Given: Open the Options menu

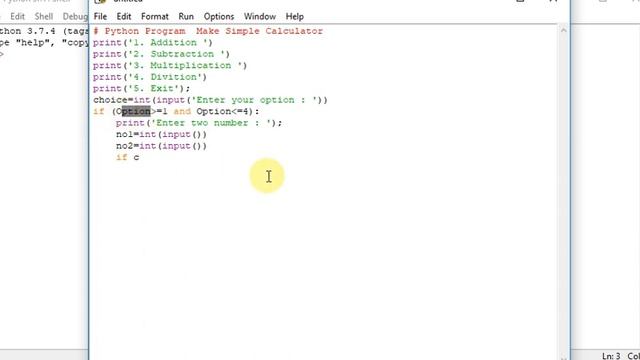Looking at the screenshot, I should point(219,17).
